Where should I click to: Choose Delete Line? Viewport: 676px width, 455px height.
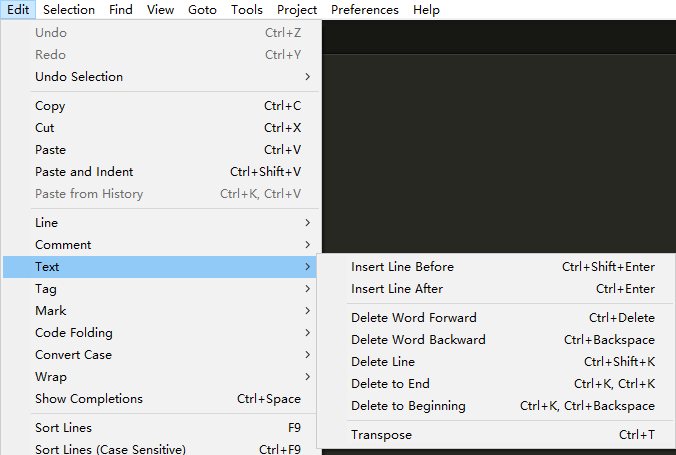[x=496, y=362]
